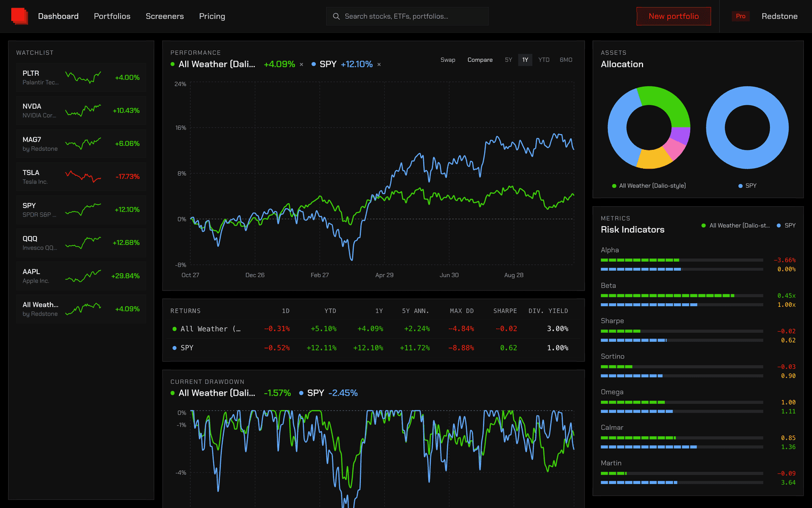Open PLTR sparkline in watchlist
The image size is (812, 508).
[x=83, y=77]
